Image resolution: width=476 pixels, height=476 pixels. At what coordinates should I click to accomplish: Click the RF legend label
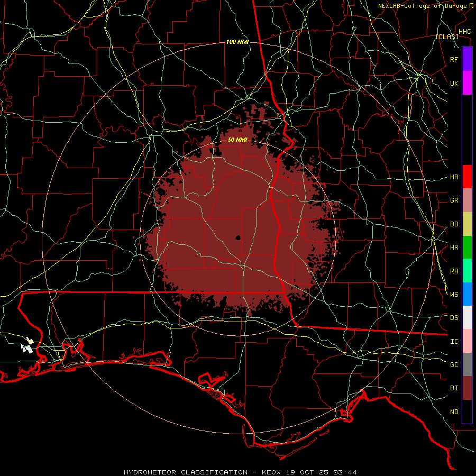click(454, 59)
